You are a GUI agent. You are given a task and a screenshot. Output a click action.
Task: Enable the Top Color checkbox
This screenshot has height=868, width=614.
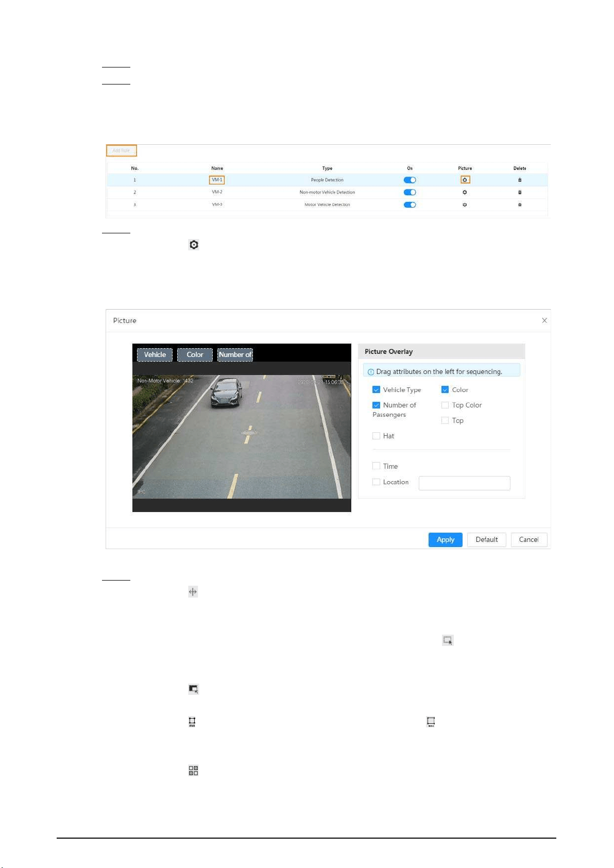pos(445,405)
